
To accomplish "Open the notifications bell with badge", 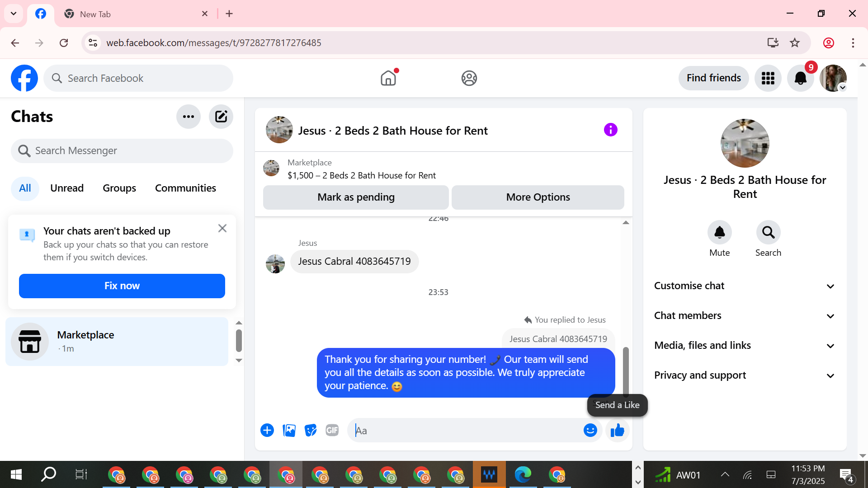I will (800, 78).
